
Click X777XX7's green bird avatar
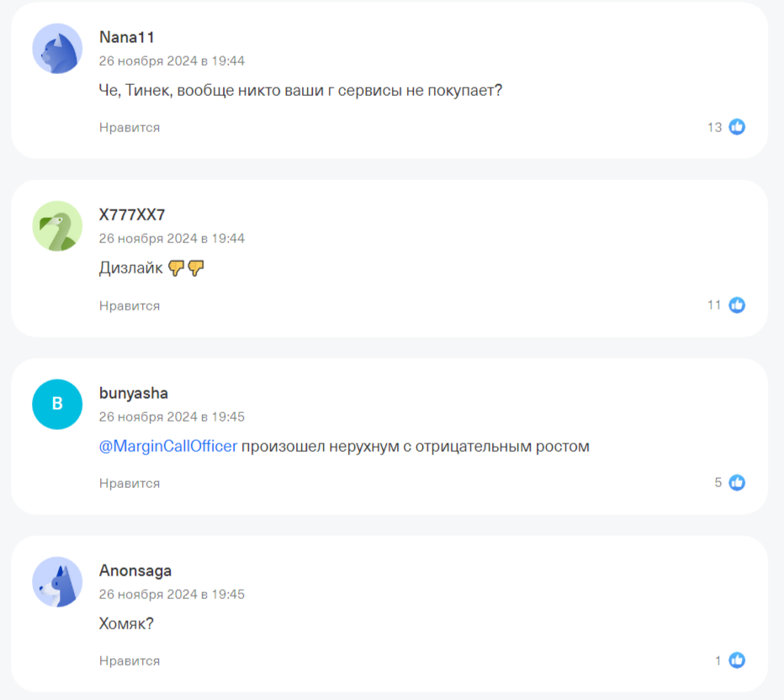click(x=57, y=225)
